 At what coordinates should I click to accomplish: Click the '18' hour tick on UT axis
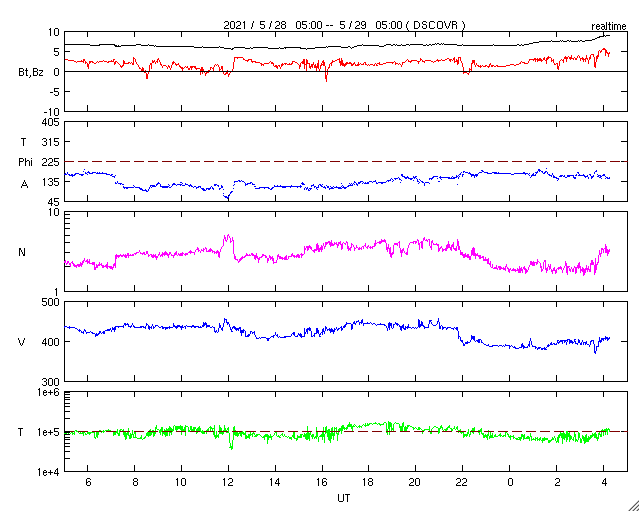(x=369, y=482)
